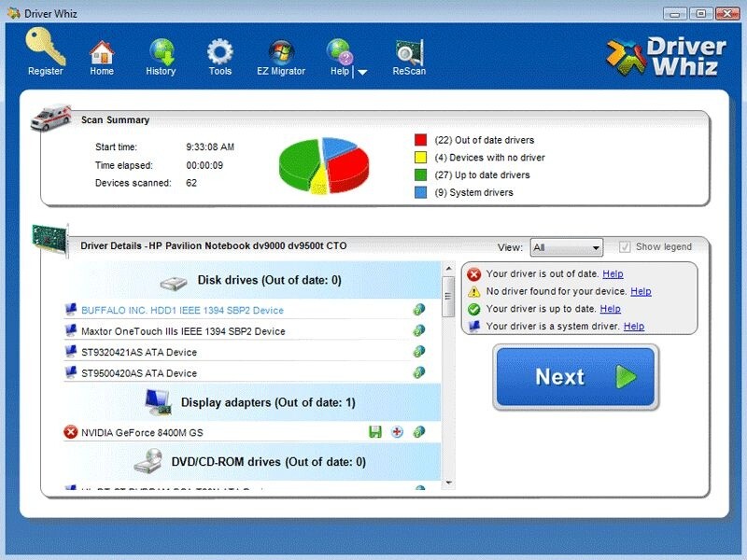Expand the Help dropdown arrow
This screenshot has height=560, width=747.
click(362, 73)
